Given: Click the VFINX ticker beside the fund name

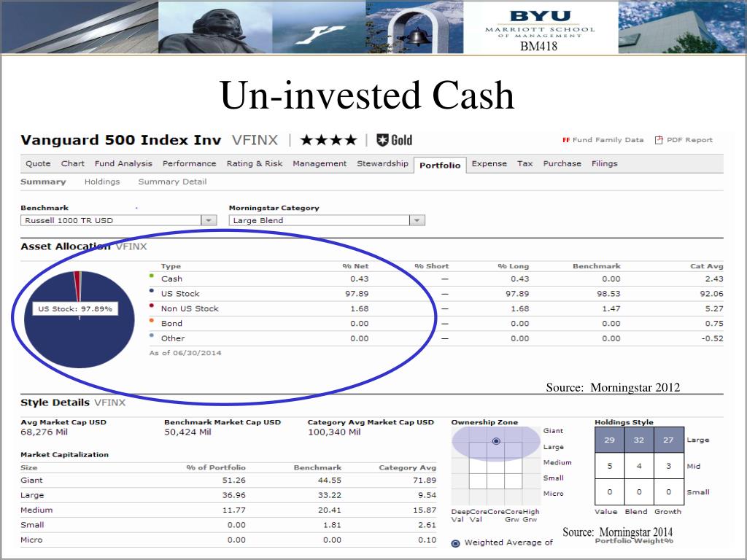Looking at the screenshot, I should click(255, 140).
